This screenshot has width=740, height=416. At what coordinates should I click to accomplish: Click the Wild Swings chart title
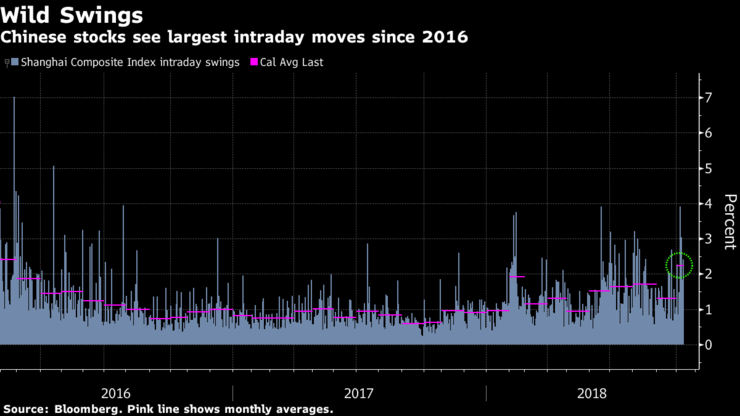coord(72,15)
